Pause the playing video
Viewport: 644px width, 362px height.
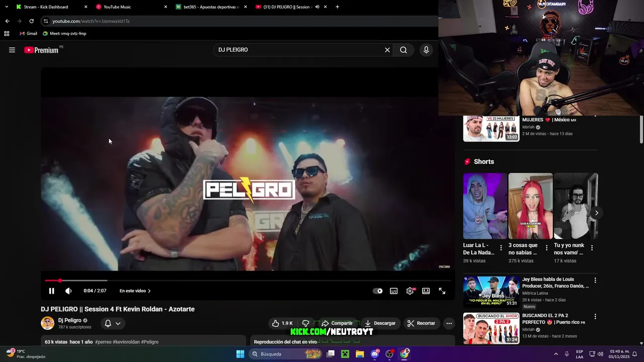coord(51,291)
